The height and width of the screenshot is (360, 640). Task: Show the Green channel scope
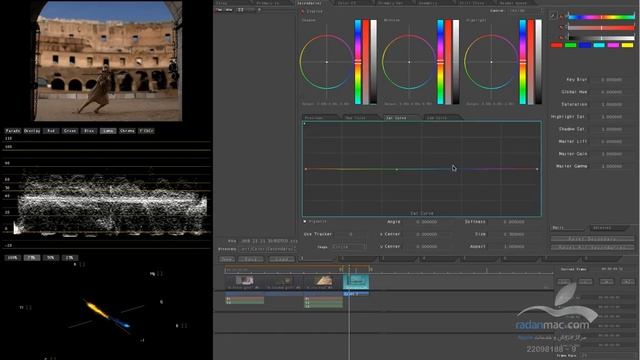tap(70, 131)
